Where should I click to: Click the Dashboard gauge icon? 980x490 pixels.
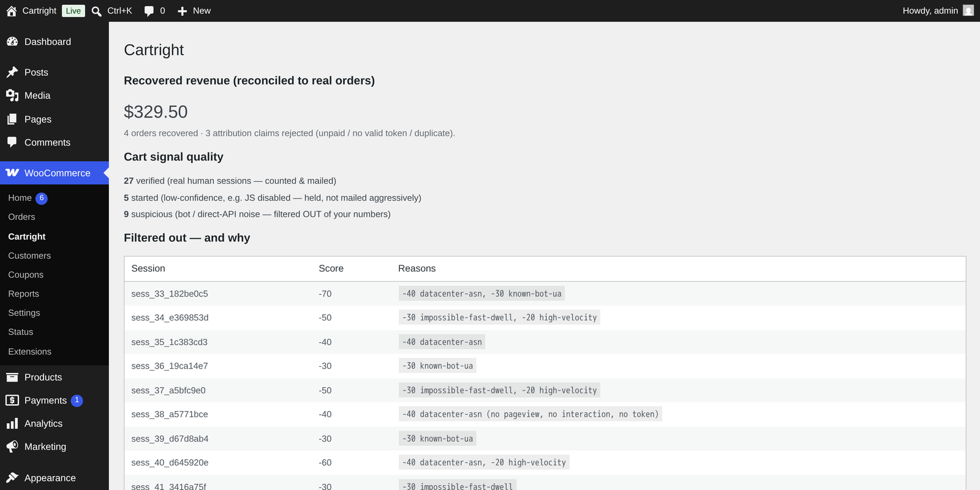click(x=12, y=42)
